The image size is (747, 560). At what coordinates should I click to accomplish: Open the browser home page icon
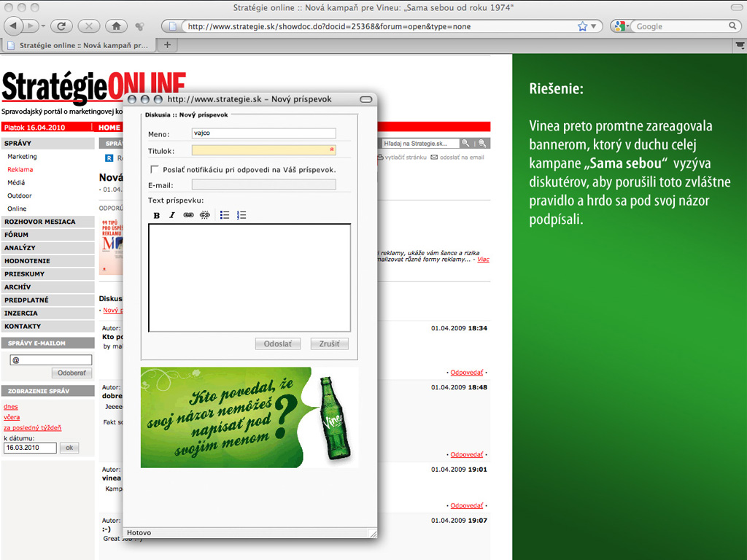tap(116, 26)
